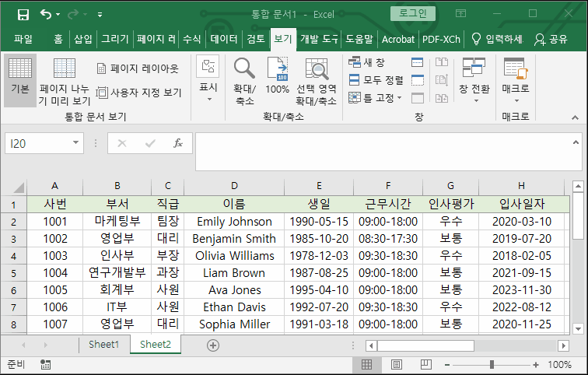This screenshot has width=588, height=375.
Task: Click the 로그인 button
Action: [x=413, y=13]
